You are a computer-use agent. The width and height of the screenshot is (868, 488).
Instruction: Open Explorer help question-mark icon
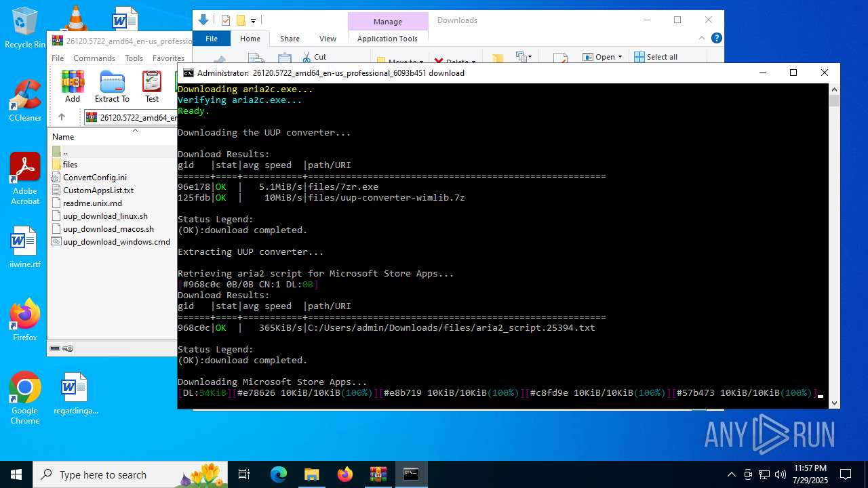pyautogui.click(x=716, y=39)
